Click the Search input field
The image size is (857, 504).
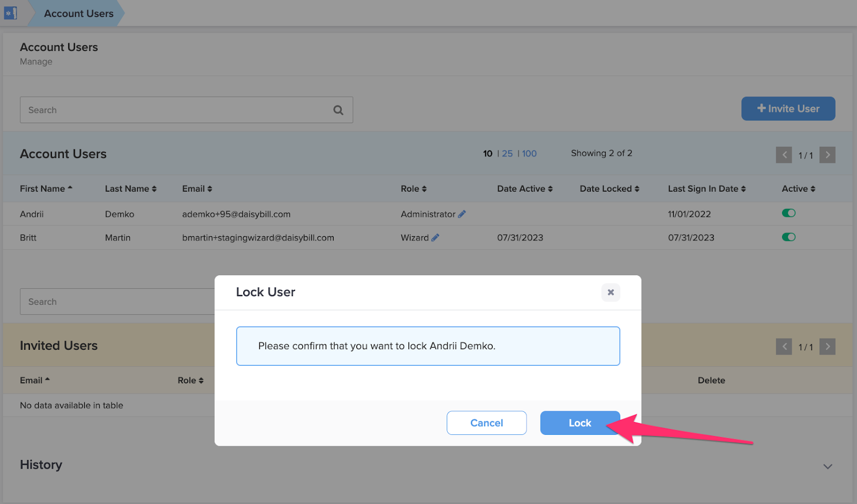(161, 109)
